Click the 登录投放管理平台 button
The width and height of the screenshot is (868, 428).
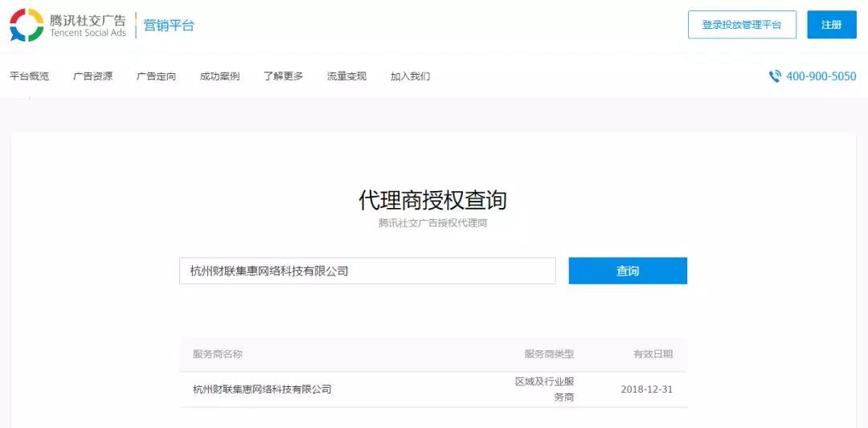tap(741, 25)
